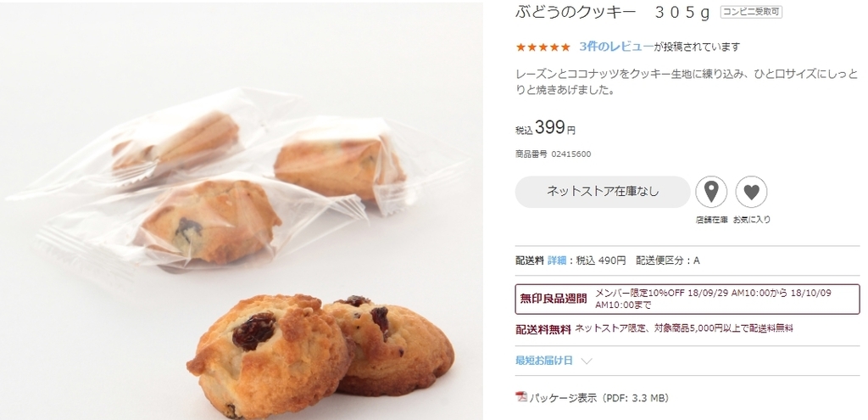Expand the 最短お届け日 chevron arrow
The image size is (868, 420).
(x=587, y=361)
